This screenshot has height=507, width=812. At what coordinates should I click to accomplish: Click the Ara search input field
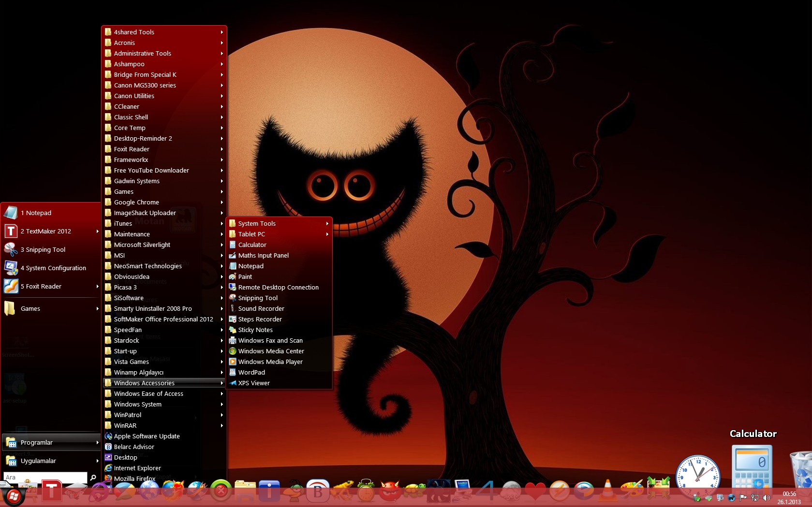coord(45,477)
